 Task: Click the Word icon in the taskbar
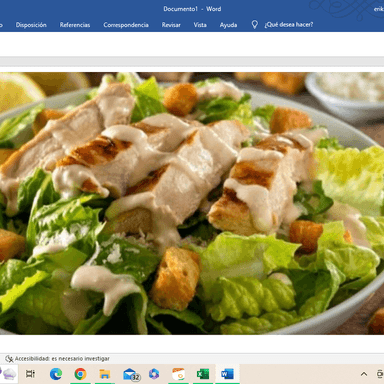tap(227, 374)
